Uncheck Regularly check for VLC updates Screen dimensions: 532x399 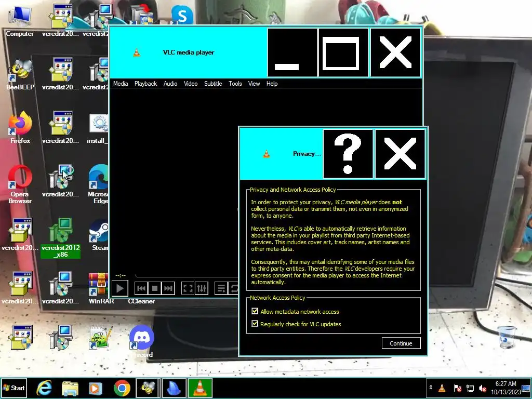(255, 324)
